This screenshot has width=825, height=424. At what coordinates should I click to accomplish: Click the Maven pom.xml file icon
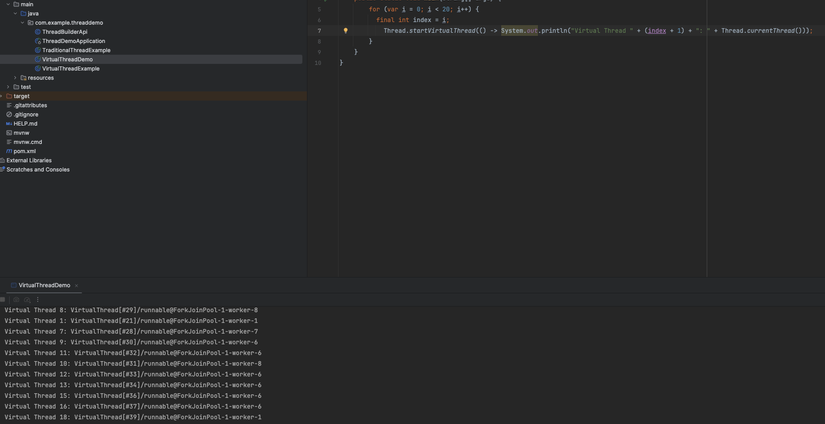pyautogui.click(x=9, y=152)
